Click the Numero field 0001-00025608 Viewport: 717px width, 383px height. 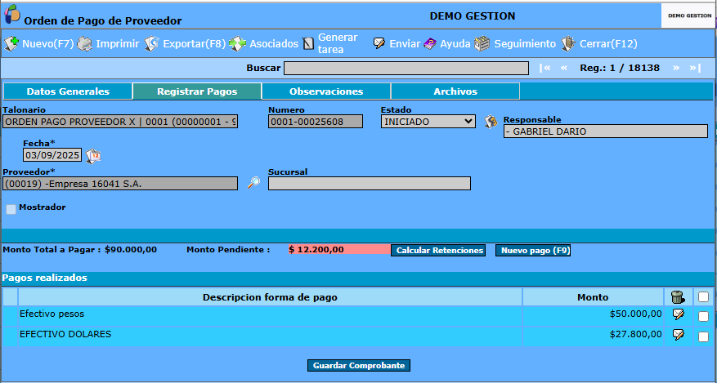pos(315,122)
